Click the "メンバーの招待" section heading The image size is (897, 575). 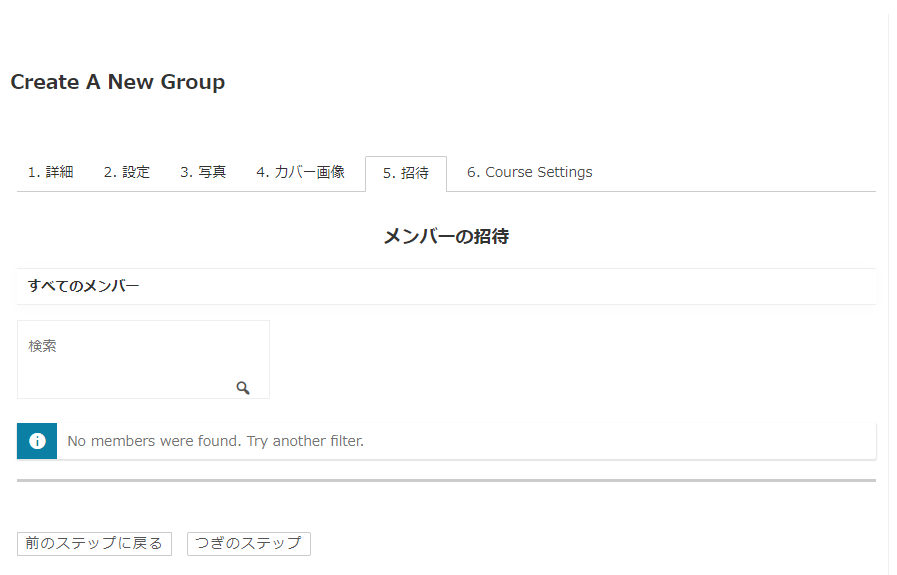click(446, 237)
